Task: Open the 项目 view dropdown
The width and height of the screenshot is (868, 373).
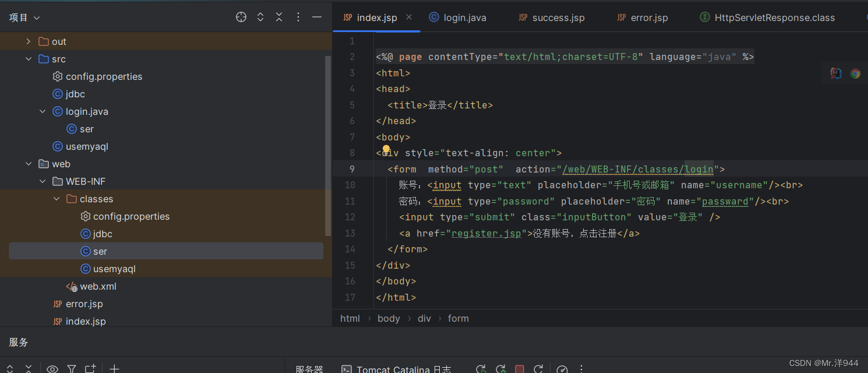Action: pos(23,17)
